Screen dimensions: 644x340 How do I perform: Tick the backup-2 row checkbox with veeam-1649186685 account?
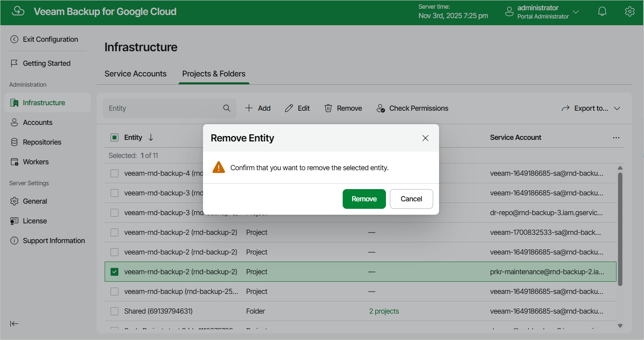click(114, 252)
